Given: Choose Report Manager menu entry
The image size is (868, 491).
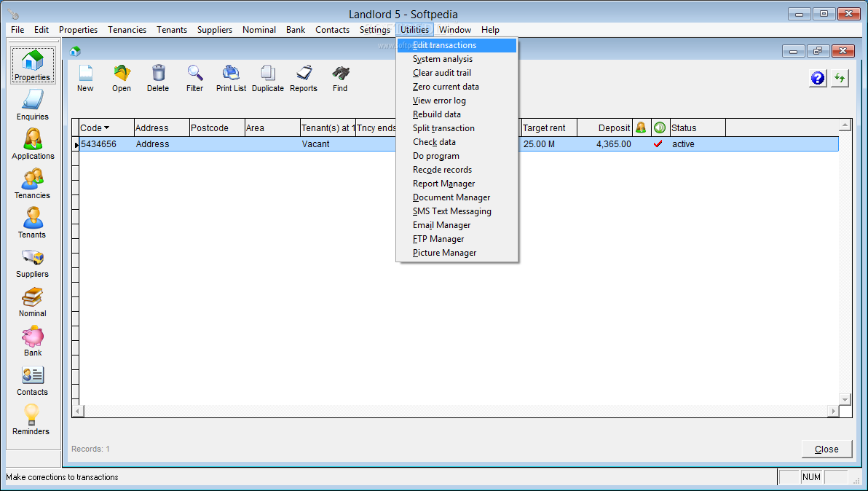Looking at the screenshot, I should [457, 184].
